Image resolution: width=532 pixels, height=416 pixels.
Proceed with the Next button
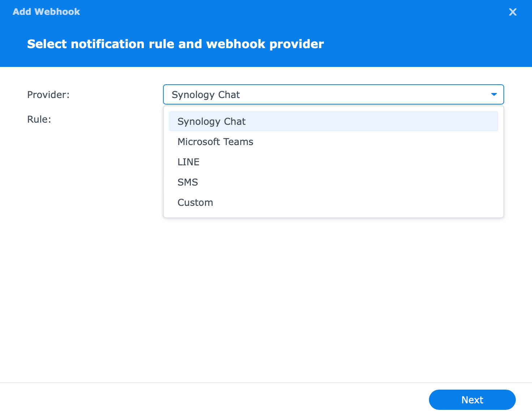pos(472,400)
